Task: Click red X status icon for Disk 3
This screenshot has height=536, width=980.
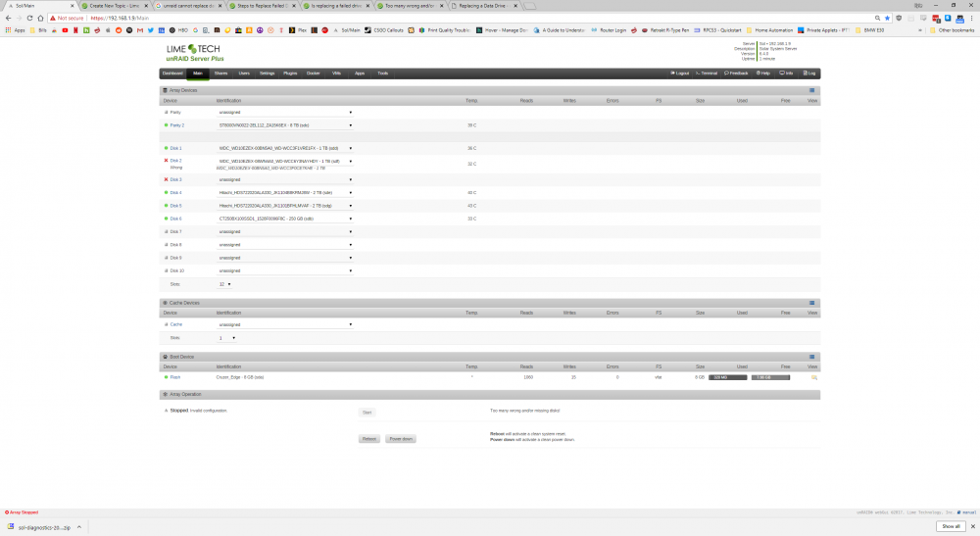Action: pyautogui.click(x=166, y=179)
